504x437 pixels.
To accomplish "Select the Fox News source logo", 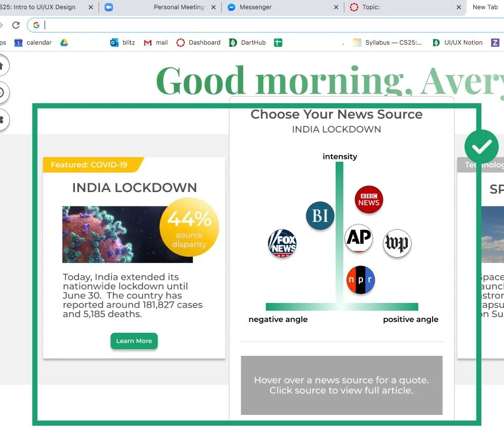I will point(282,243).
